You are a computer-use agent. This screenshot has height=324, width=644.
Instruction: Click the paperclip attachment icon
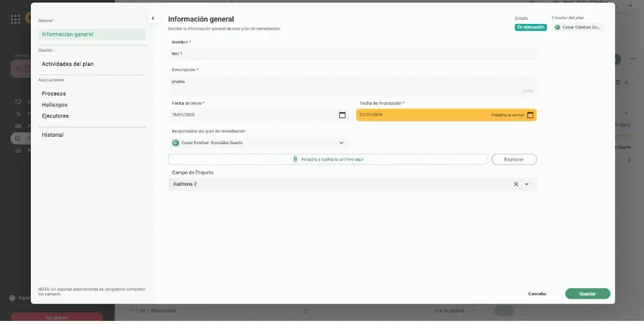point(295,159)
